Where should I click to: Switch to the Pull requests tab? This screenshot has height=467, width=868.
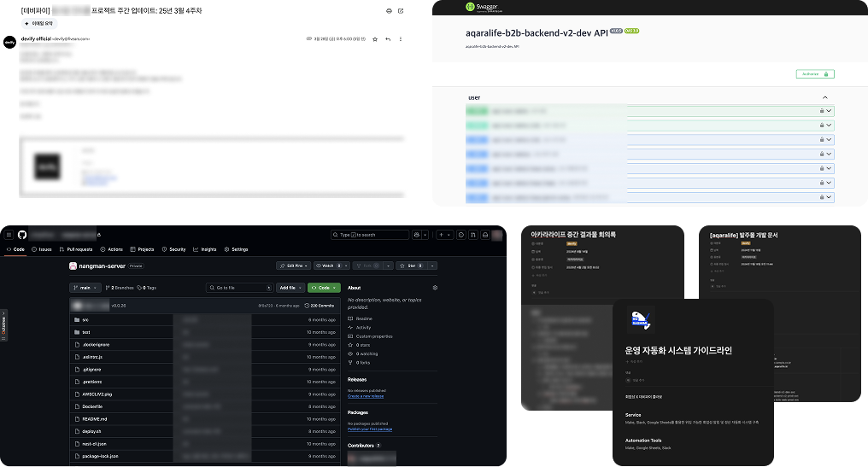(76, 249)
